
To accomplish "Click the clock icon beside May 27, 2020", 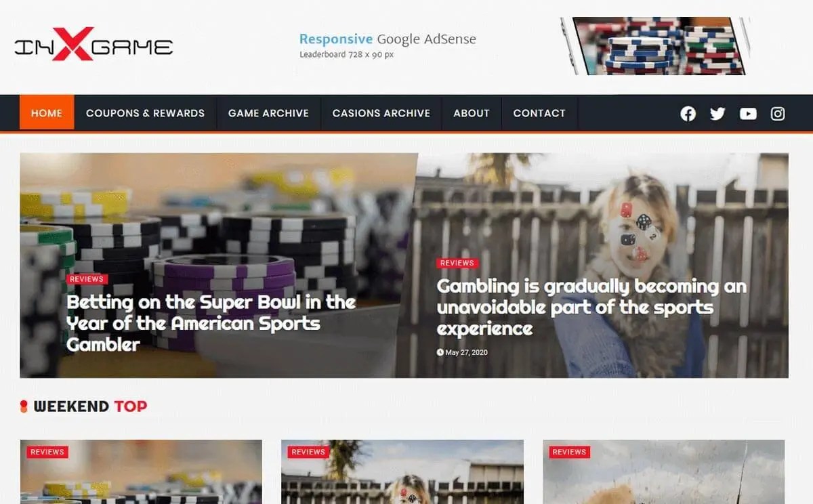I will point(440,352).
